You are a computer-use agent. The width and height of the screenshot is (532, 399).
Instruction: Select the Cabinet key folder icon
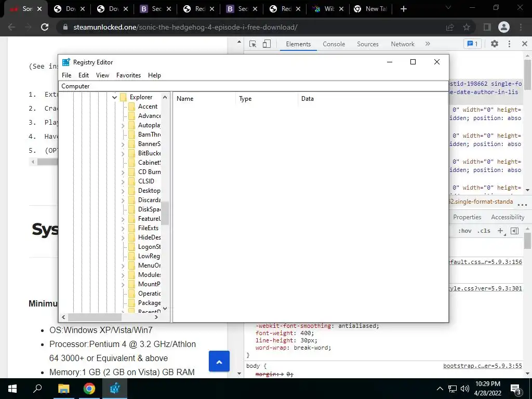click(x=131, y=163)
